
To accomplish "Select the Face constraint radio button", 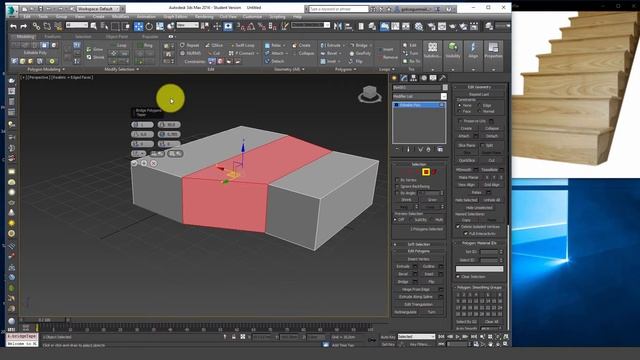I will click(x=460, y=111).
